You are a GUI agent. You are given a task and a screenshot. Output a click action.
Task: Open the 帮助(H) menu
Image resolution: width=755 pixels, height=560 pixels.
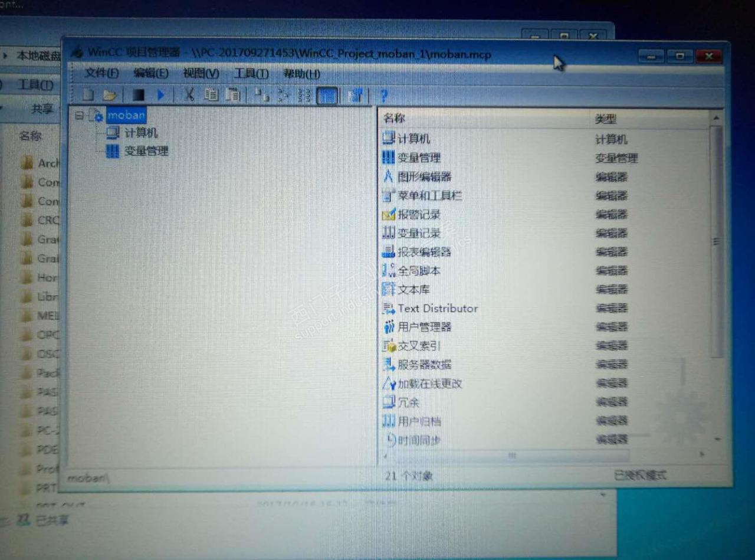pos(302,74)
